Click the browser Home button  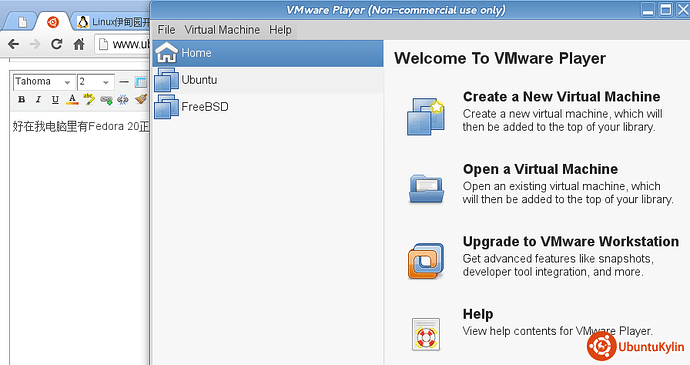(79, 44)
